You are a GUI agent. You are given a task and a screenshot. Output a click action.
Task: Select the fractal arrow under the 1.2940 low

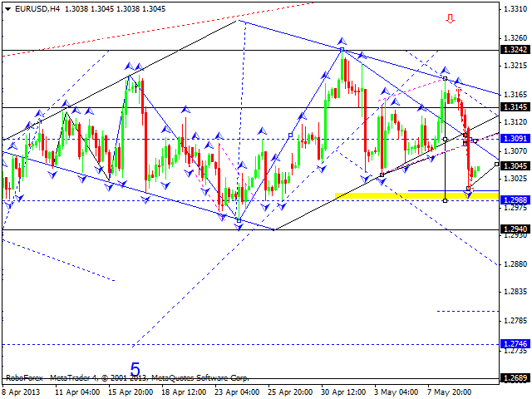click(x=239, y=227)
